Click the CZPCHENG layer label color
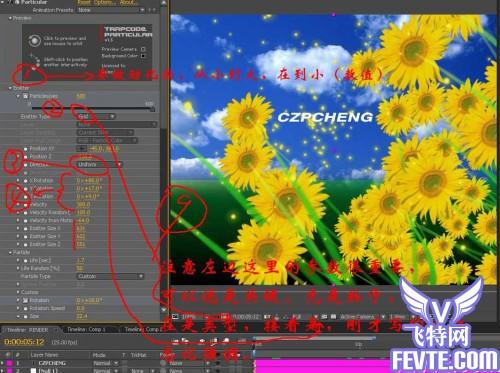This screenshot has width=500, height=373. coord(10,363)
